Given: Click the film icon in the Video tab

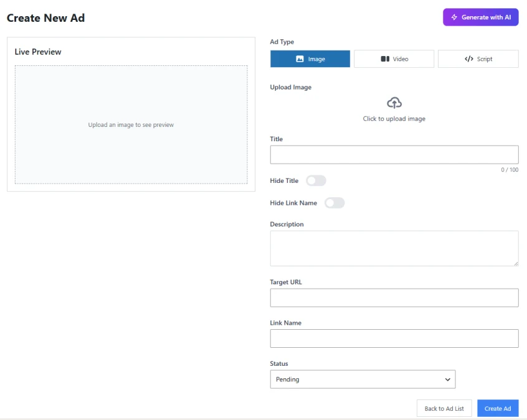Looking at the screenshot, I should coord(385,58).
